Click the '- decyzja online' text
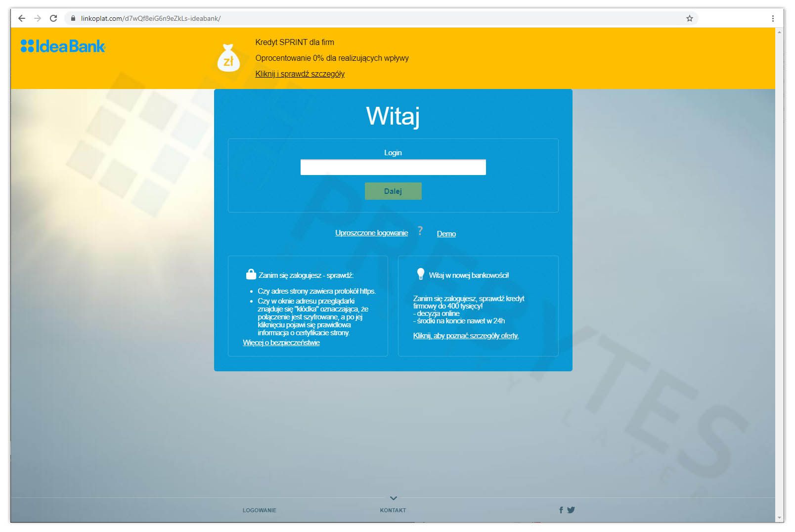This screenshot has height=532, width=795. (x=436, y=313)
